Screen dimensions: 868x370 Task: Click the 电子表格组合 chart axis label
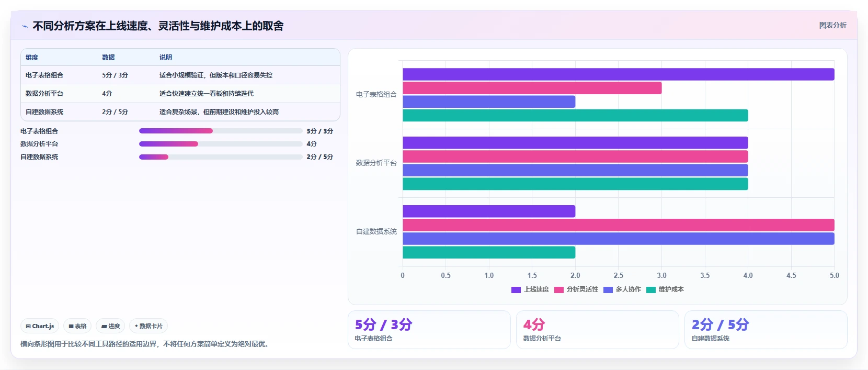click(x=376, y=95)
